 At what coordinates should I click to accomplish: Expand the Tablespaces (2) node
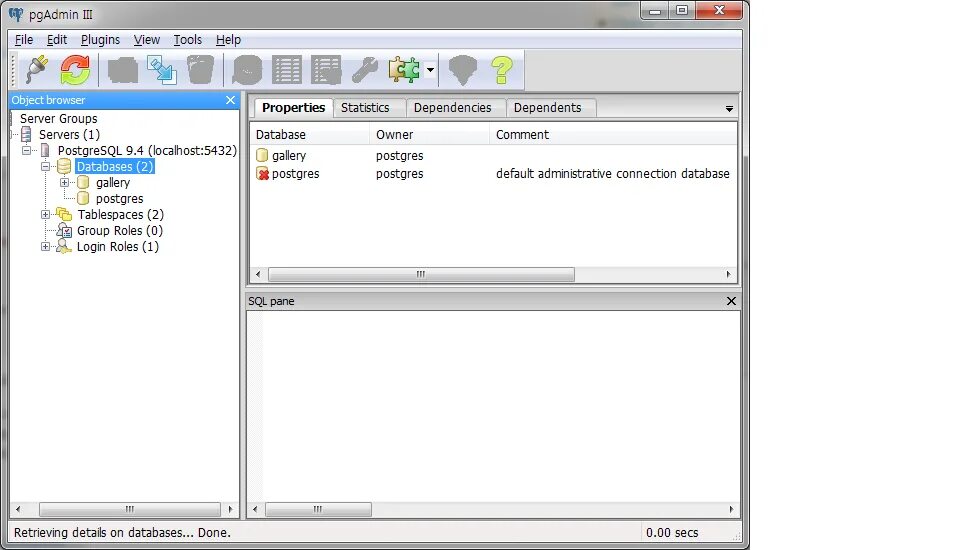[x=45, y=214]
